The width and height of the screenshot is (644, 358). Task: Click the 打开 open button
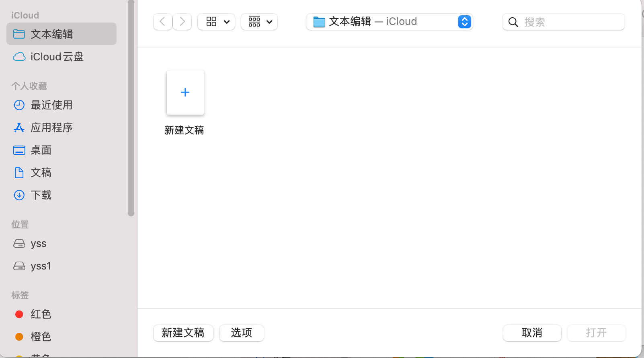coord(596,333)
